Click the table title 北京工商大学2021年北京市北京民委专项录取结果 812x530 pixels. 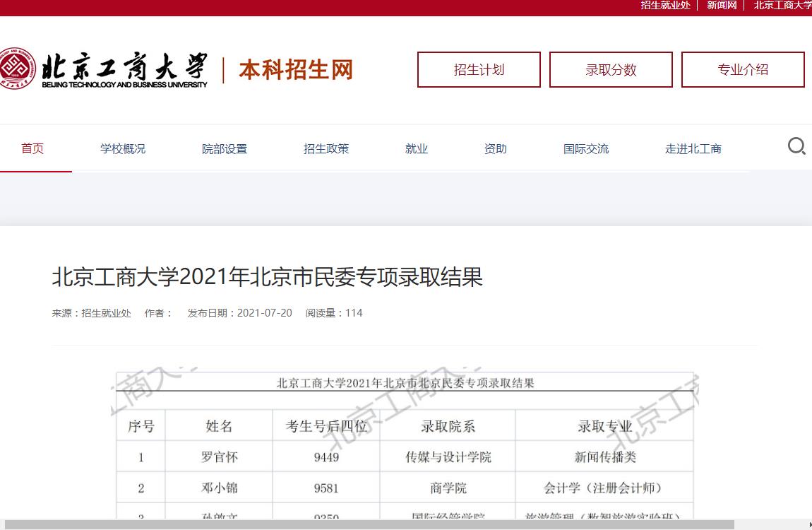(405, 383)
